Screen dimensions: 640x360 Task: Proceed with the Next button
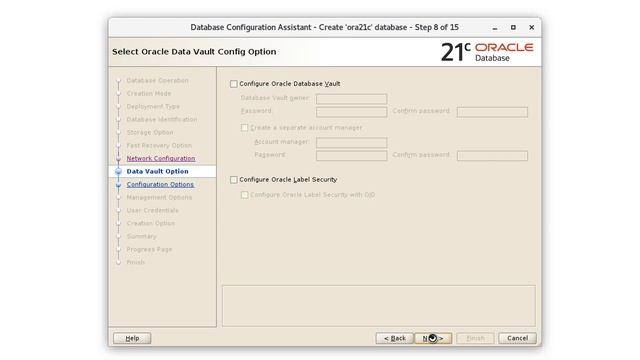tap(433, 338)
